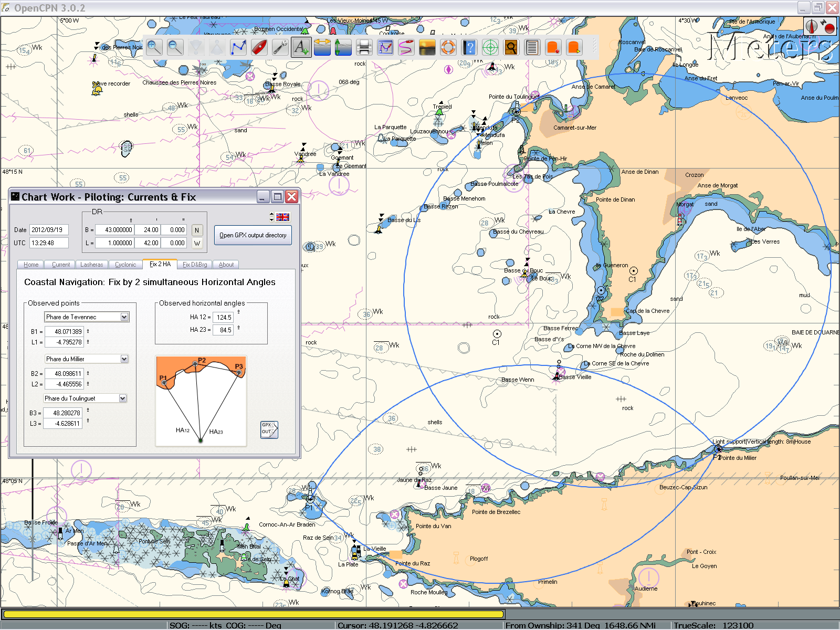Select the route creation tool

(238, 47)
